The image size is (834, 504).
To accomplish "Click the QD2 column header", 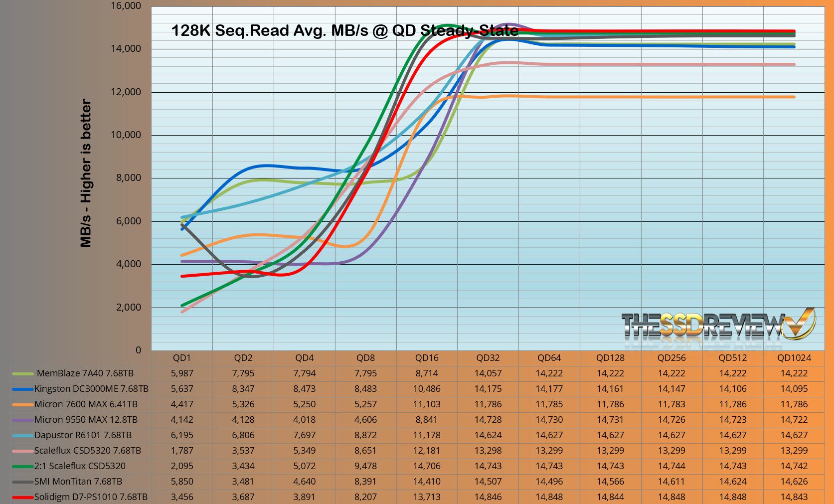I will click(x=243, y=358).
